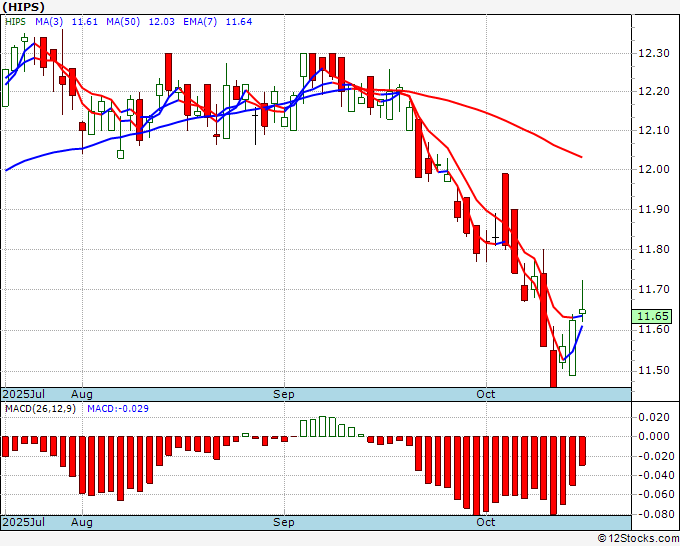This screenshot has width=680, height=546.
Task: Click the 12.00 price axis label
Action: [x=654, y=170]
